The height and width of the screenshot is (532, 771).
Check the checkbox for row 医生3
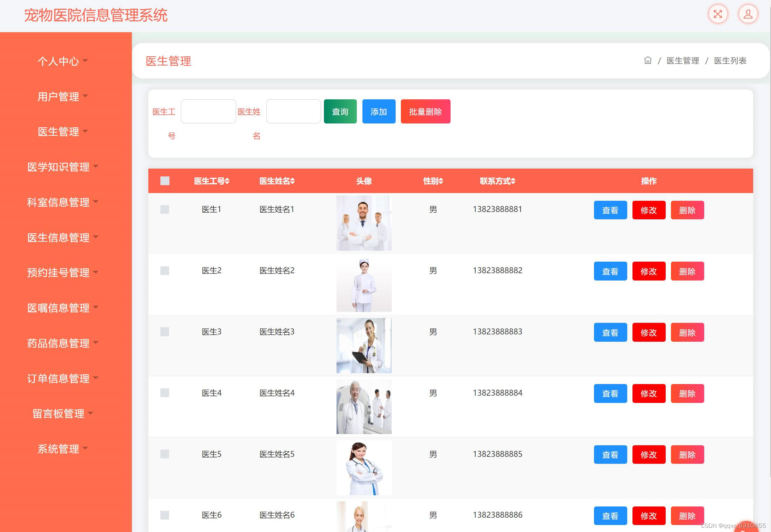point(165,332)
